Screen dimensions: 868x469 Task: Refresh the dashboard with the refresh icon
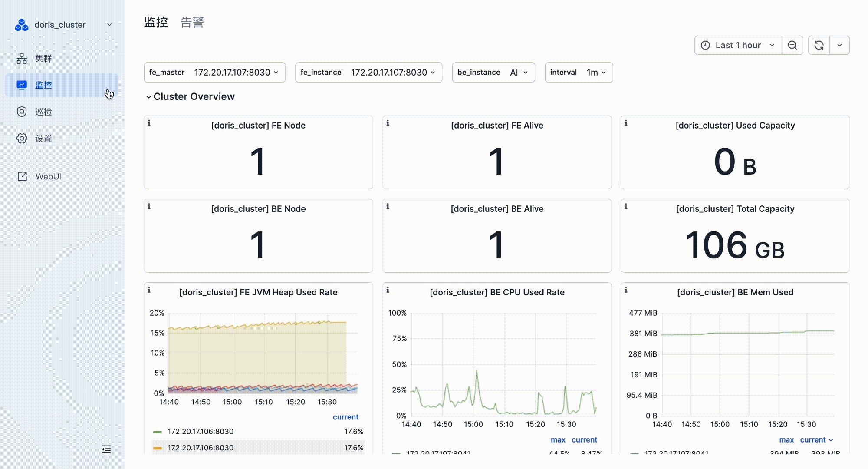[819, 45]
